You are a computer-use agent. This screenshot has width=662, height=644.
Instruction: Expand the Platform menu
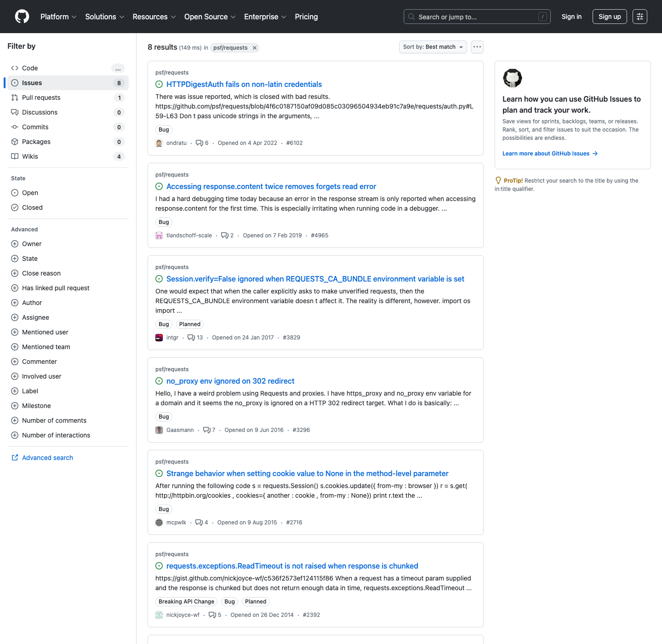coord(58,17)
